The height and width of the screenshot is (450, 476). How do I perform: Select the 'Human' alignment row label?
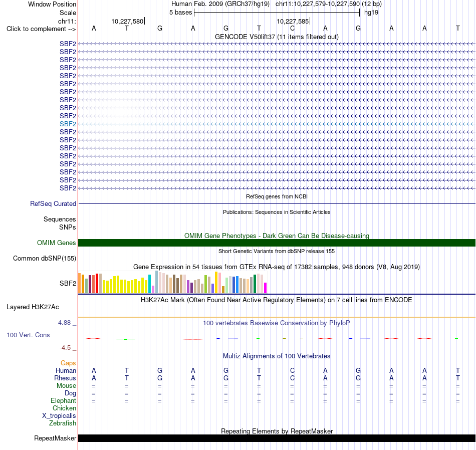click(x=66, y=370)
